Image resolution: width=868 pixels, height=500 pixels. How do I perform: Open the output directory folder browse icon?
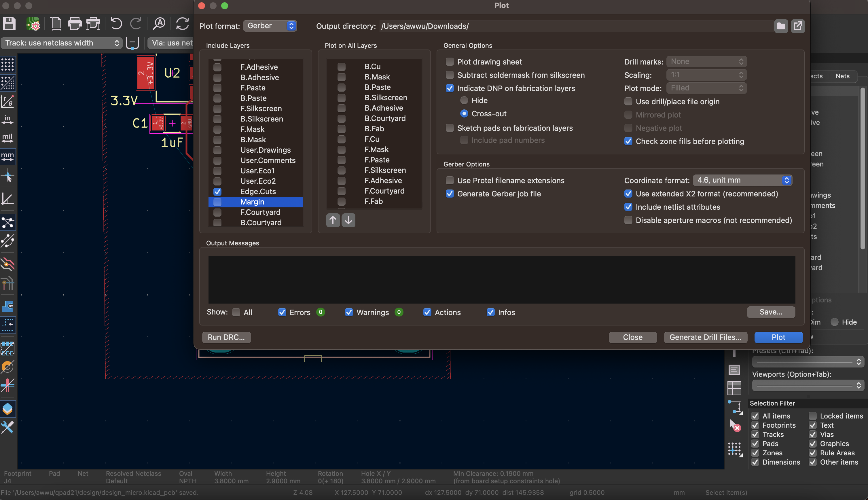(781, 26)
